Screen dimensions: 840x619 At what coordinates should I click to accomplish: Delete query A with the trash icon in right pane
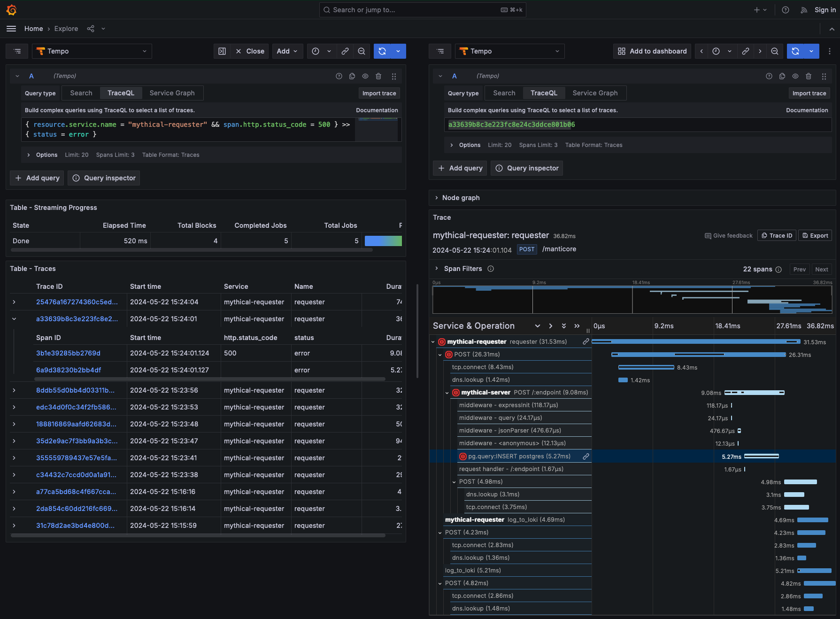[x=809, y=76]
